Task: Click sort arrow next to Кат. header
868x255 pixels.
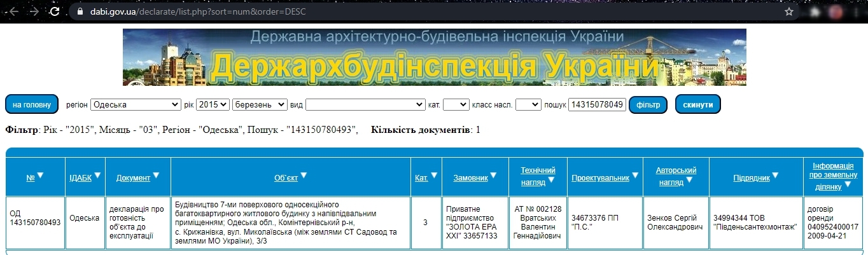Action: (435, 176)
